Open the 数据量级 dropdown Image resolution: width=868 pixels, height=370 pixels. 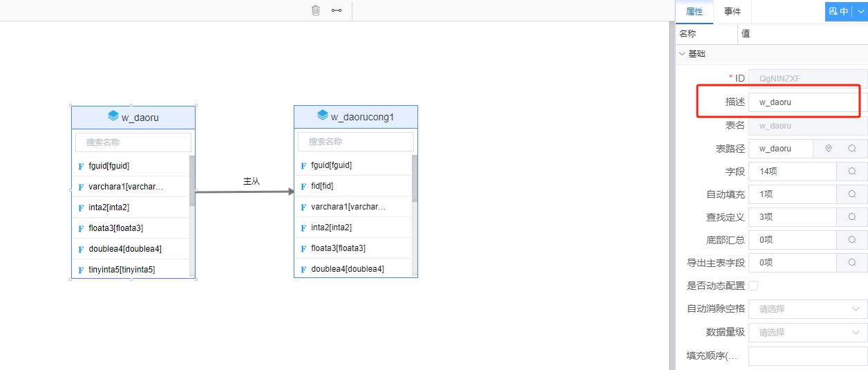808,332
